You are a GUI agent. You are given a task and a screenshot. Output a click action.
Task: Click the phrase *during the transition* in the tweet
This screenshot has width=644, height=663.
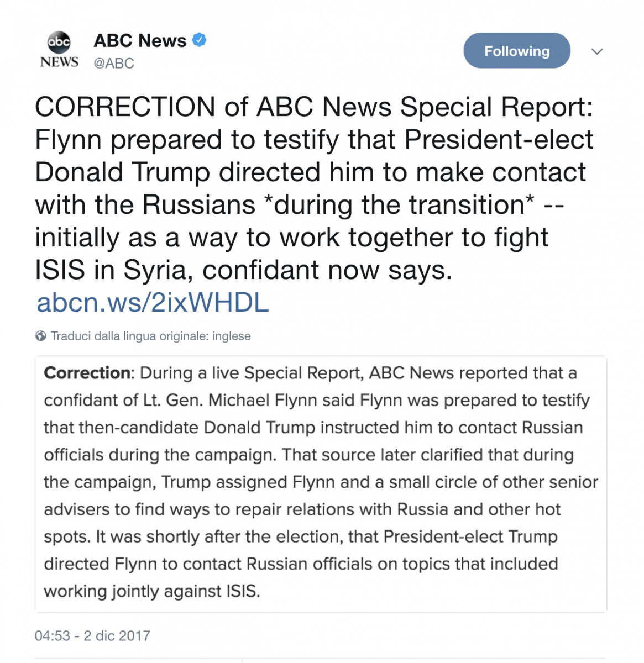coord(399,205)
